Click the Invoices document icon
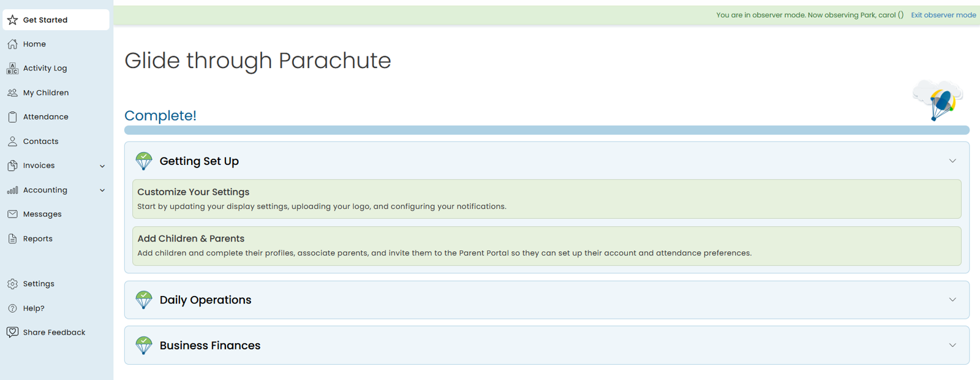This screenshot has height=380, width=980. [x=12, y=165]
